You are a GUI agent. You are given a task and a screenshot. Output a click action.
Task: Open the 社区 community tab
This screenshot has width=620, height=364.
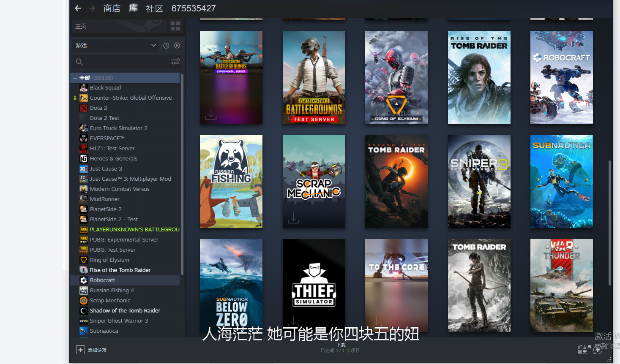coord(154,8)
